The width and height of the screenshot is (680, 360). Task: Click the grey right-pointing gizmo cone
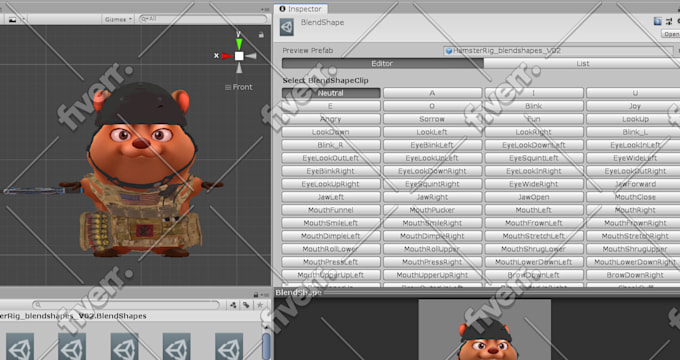251,56
